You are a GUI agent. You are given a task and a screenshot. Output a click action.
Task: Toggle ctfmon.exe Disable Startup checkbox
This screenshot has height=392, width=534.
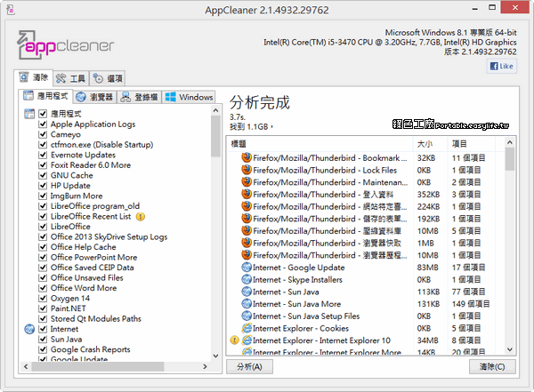pyautogui.click(x=43, y=144)
